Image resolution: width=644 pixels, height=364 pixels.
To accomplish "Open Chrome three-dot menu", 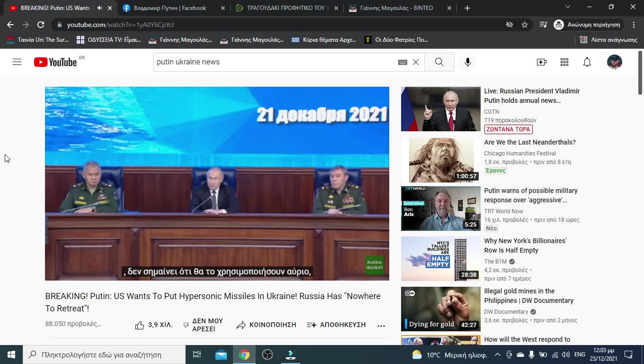I will point(634,25).
